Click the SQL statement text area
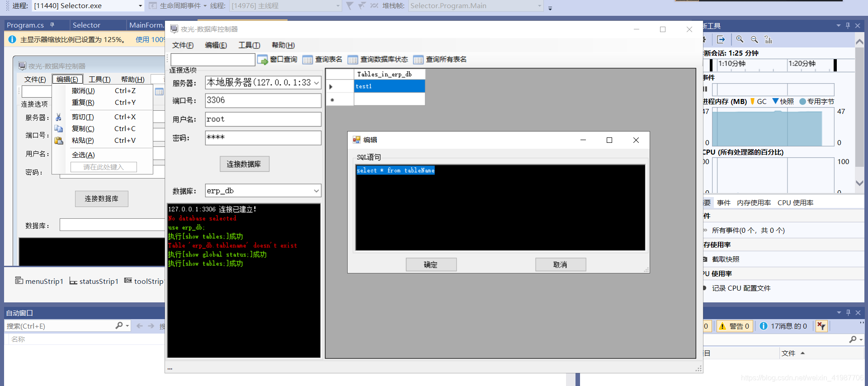The width and height of the screenshot is (868, 386). (500, 207)
